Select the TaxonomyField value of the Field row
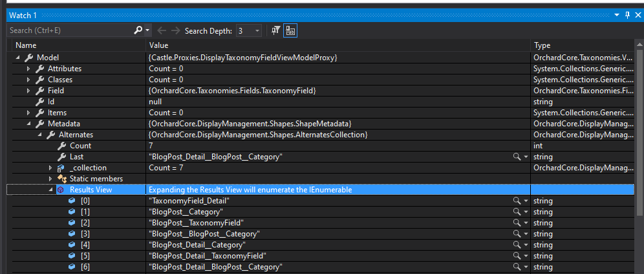This screenshot has height=274, width=644. click(232, 91)
